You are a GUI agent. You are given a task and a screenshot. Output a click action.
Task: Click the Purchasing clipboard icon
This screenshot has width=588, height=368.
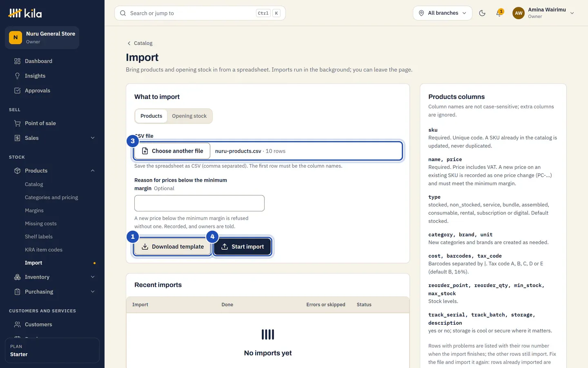[x=17, y=292]
